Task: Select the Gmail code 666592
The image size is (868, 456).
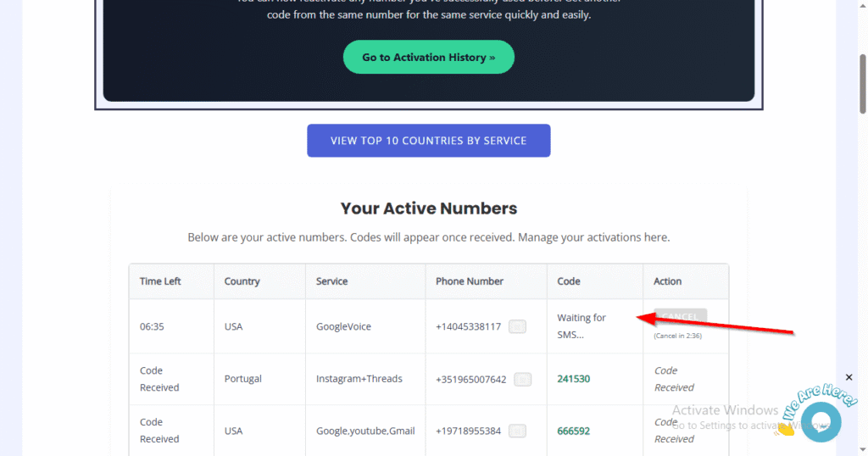Action: pyautogui.click(x=574, y=431)
